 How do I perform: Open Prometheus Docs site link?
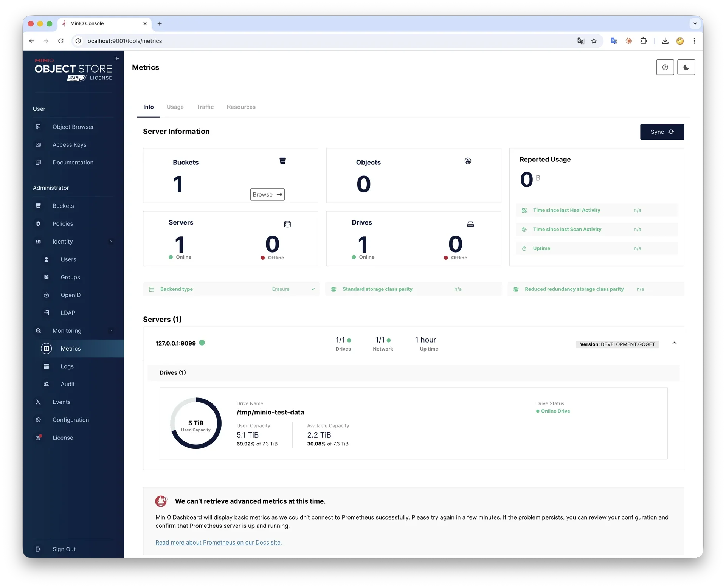click(219, 542)
